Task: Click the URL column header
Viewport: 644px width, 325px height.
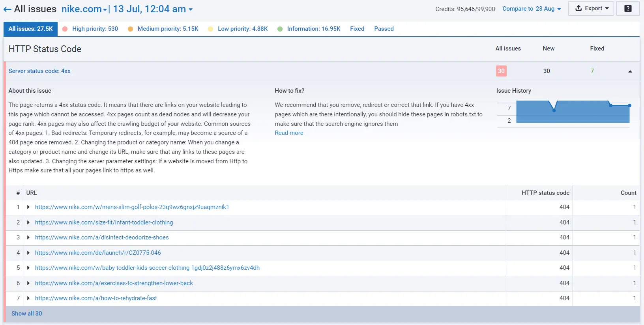Action: (32, 193)
